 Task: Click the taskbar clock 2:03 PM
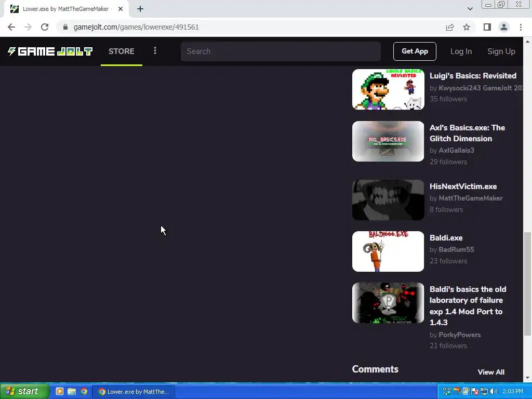pyautogui.click(x=513, y=392)
